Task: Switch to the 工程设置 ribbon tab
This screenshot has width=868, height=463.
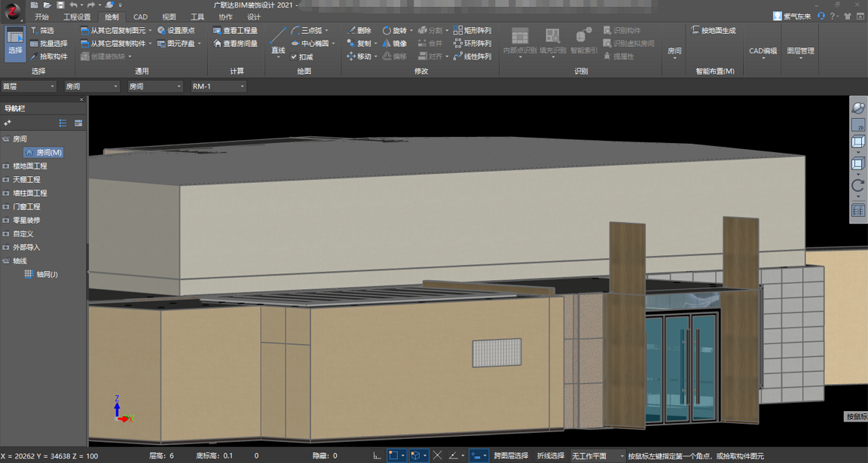Action: tap(76, 17)
